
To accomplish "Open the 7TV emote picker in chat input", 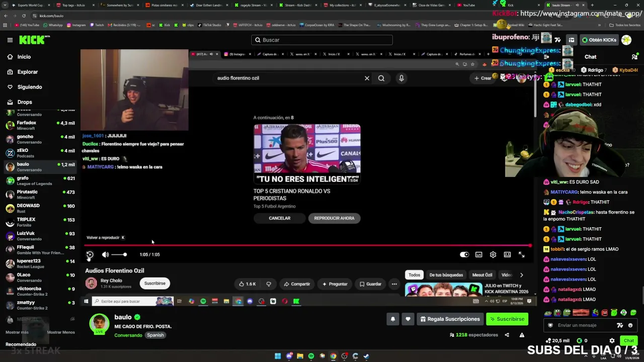I will tap(620, 325).
